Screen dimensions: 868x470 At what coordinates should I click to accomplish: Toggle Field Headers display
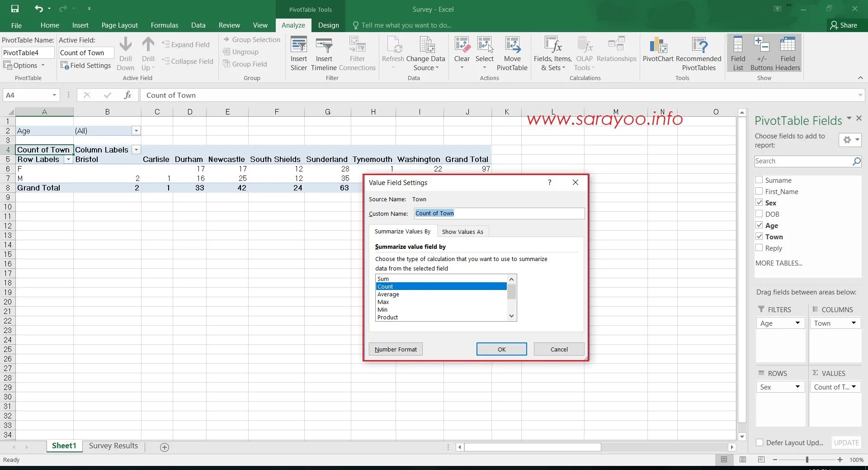788,54
